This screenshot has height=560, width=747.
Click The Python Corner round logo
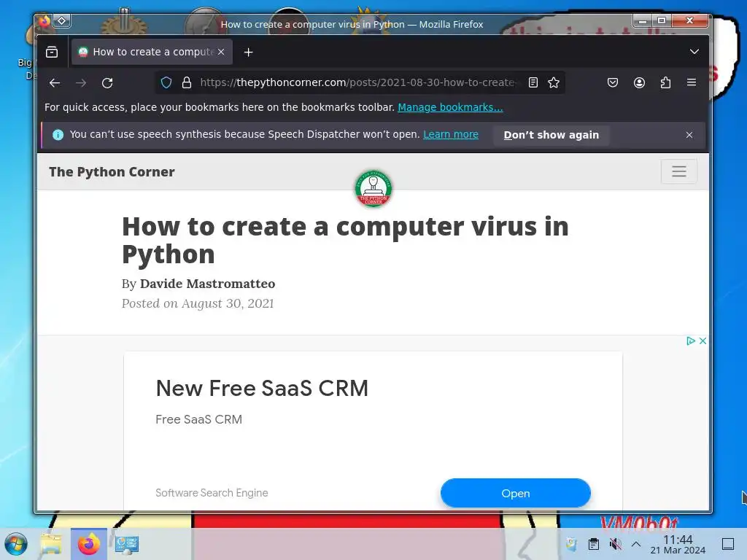coord(373,189)
